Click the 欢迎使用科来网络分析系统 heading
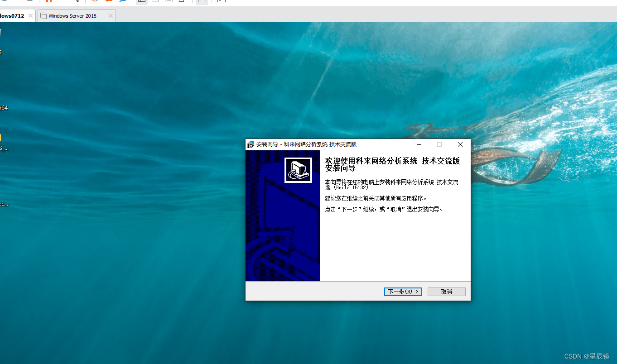 pos(392,164)
